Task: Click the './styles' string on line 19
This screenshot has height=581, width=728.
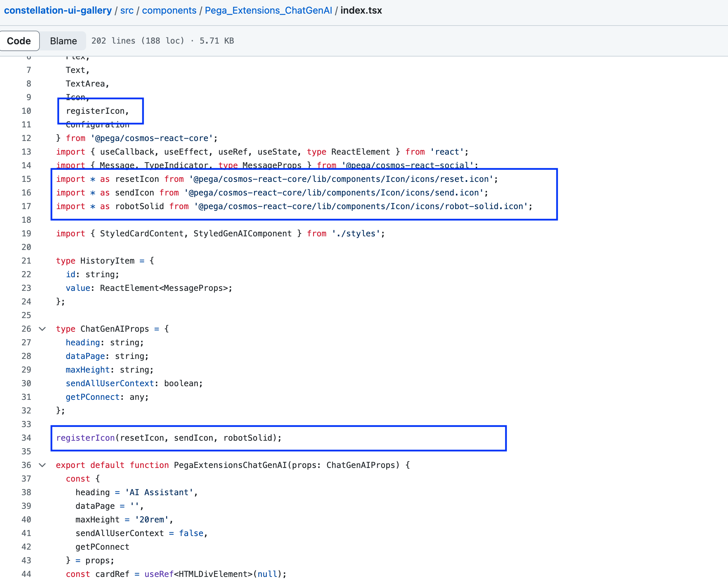Action: [x=356, y=234]
